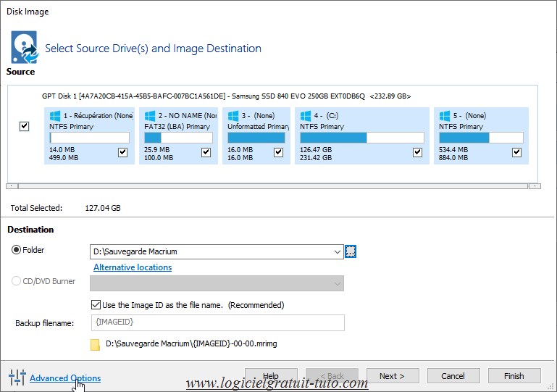This screenshot has height=392, width=557.
Task: Click partition 1 Récupération usage bar
Action: coord(90,138)
